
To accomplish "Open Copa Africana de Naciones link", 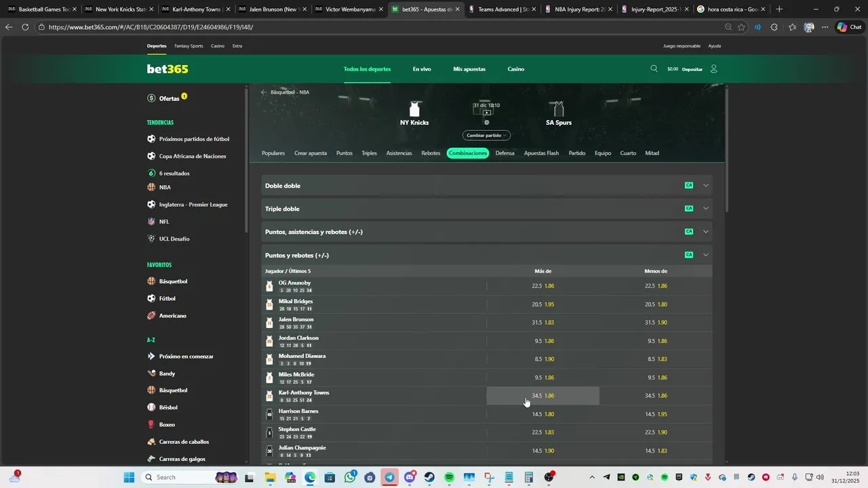I will [193, 156].
